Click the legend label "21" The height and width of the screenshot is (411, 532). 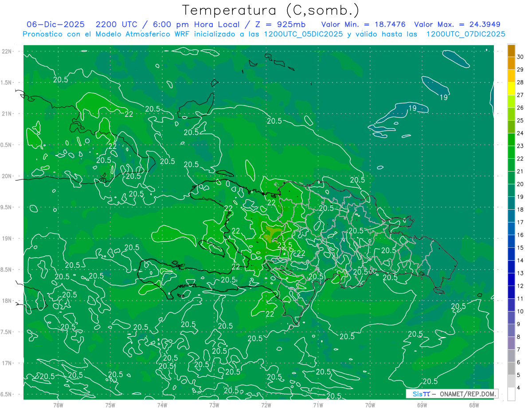click(x=521, y=171)
